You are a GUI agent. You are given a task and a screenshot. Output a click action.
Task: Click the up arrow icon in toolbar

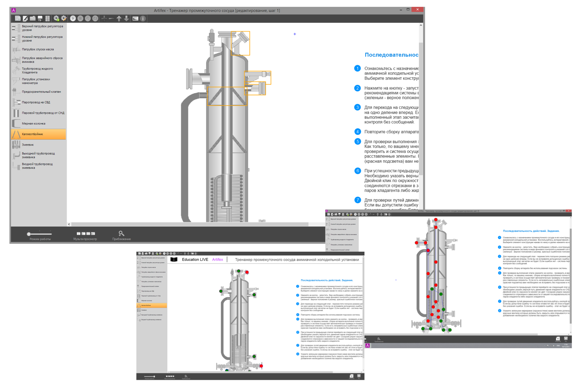tap(119, 18)
